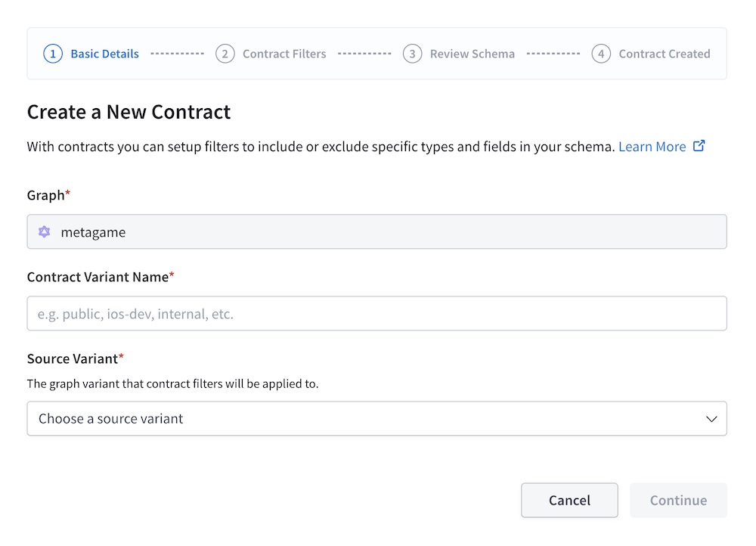
Task: Click the Cancel button
Action: [569, 500]
